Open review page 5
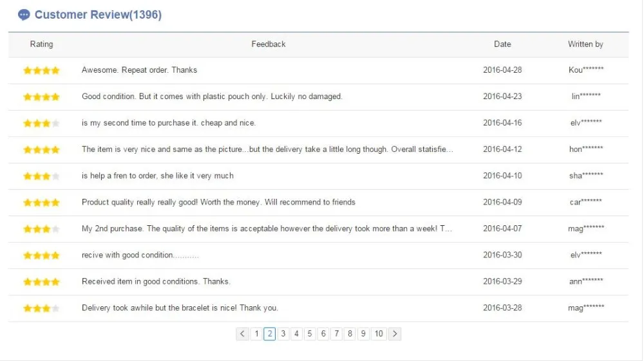This screenshot has width=644, height=361. click(310, 334)
